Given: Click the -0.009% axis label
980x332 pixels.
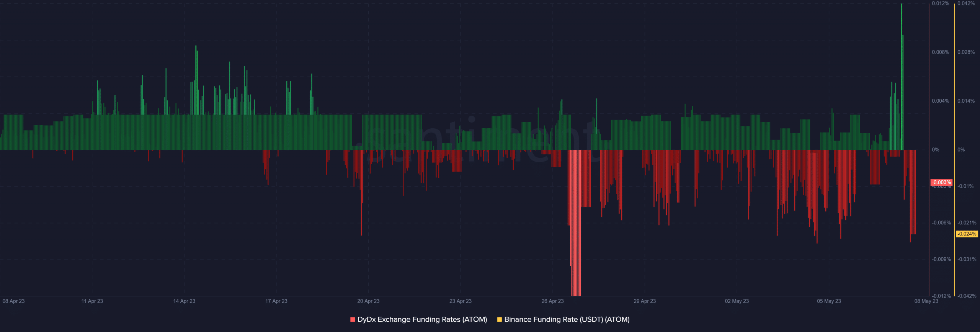Looking at the screenshot, I should point(941,259).
